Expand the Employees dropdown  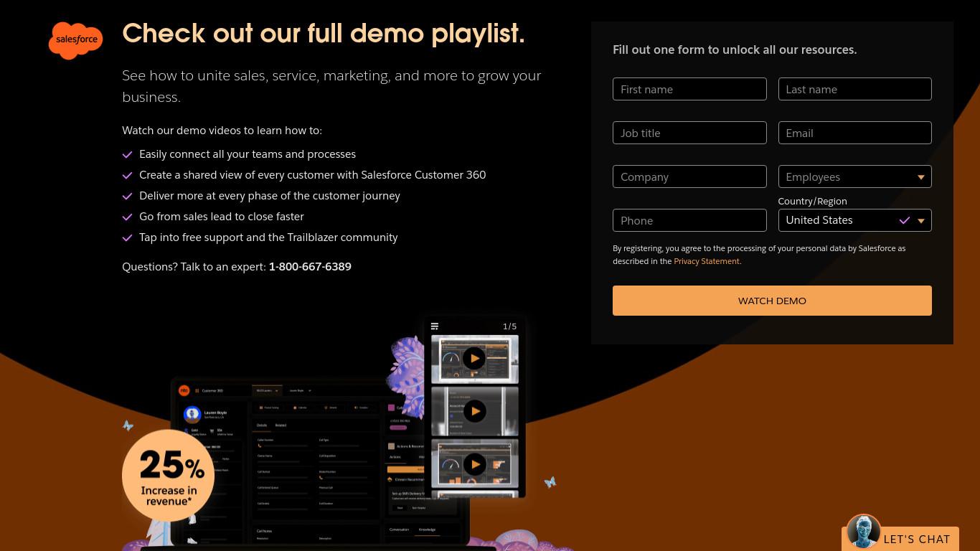point(854,176)
